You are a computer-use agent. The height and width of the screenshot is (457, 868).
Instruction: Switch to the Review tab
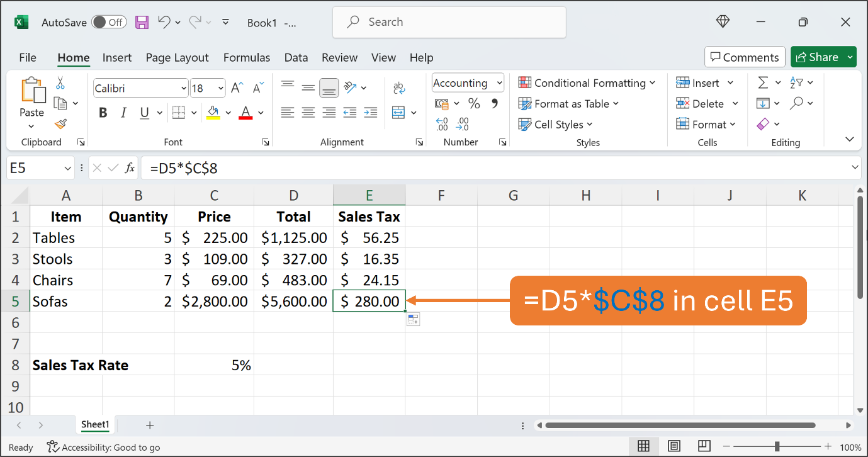tap(339, 57)
